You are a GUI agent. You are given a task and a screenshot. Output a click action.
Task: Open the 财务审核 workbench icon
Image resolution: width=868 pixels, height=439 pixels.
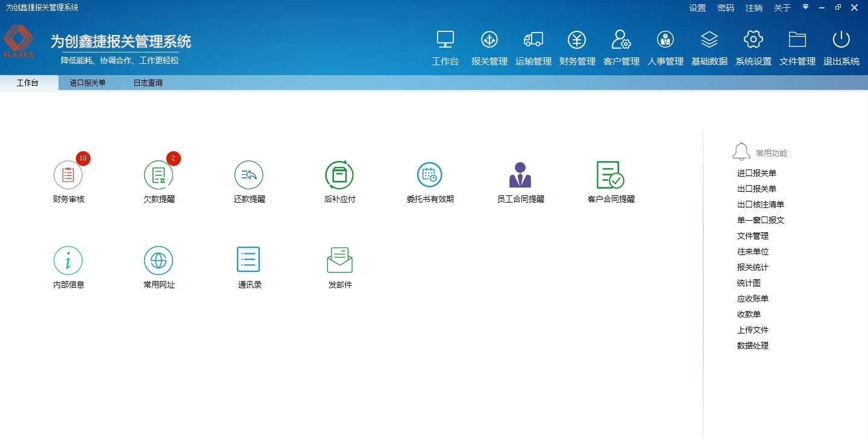68,175
